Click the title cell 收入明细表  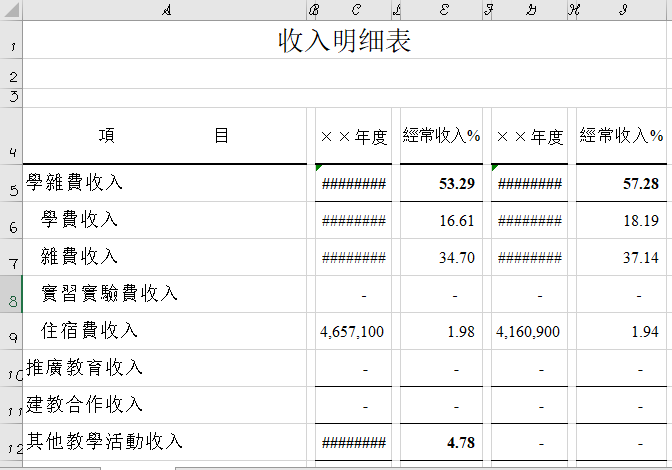(x=344, y=41)
